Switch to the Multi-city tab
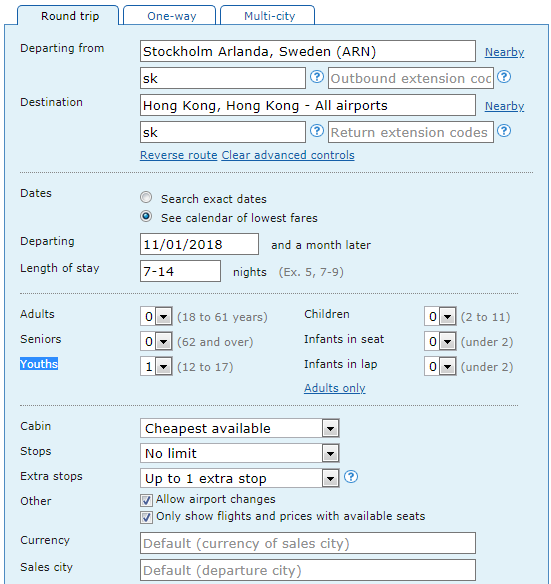 click(x=269, y=16)
